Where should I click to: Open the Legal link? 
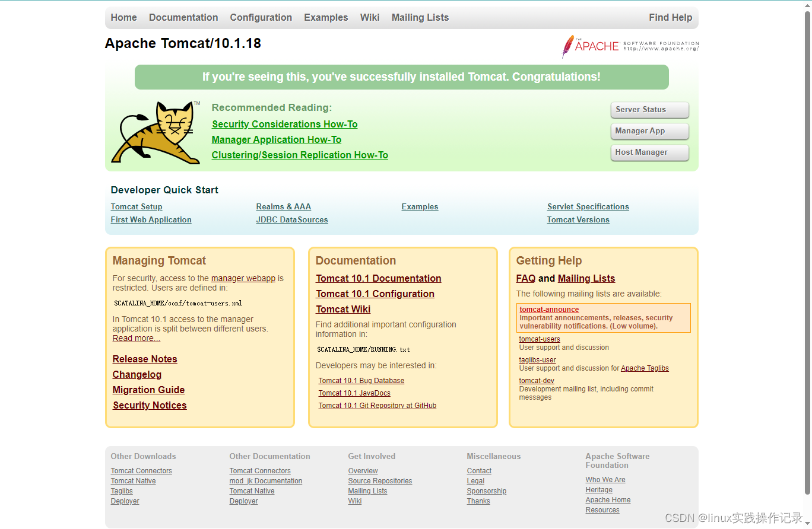point(475,481)
